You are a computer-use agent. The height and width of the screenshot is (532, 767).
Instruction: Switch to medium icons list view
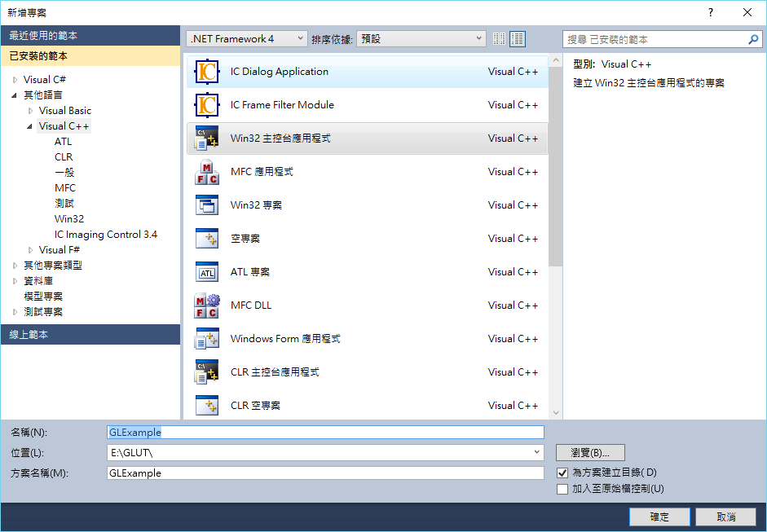coord(518,39)
